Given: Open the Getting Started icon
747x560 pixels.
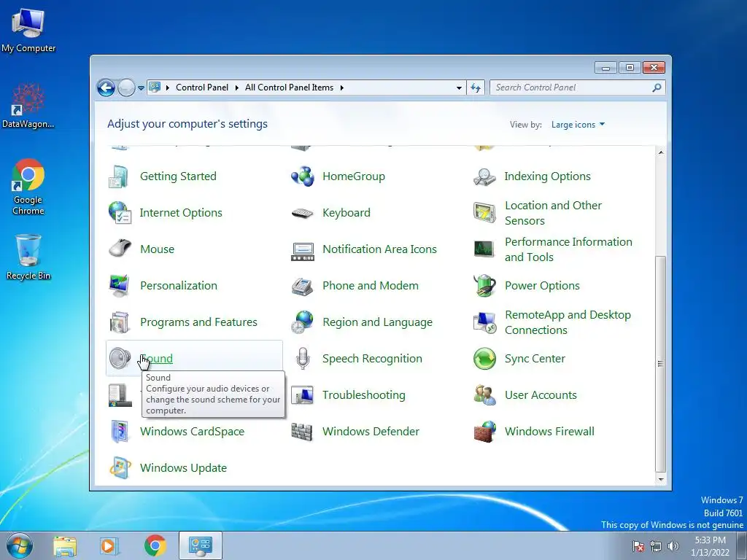Looking at the screenshot, I should pyautogui.click(x=119, y=176).
